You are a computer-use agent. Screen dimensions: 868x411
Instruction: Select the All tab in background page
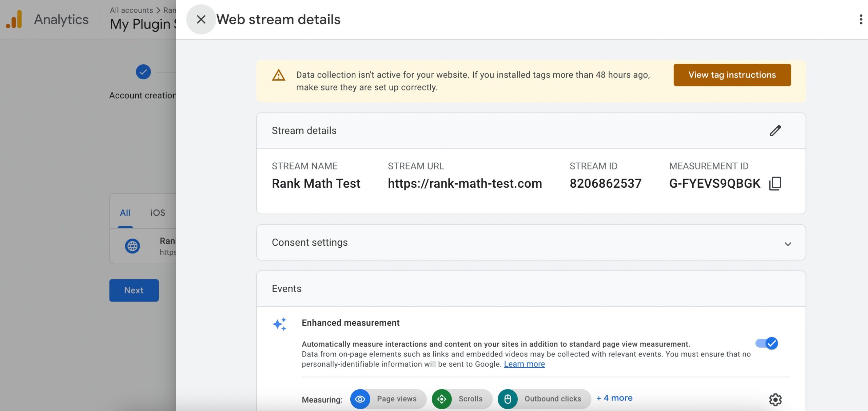click(x=125, y=213)
